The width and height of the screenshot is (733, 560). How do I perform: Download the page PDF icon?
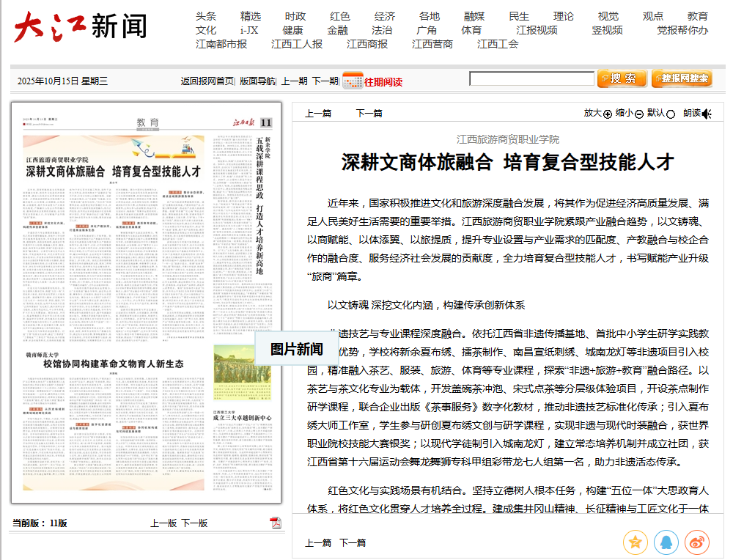pos(276,523)
